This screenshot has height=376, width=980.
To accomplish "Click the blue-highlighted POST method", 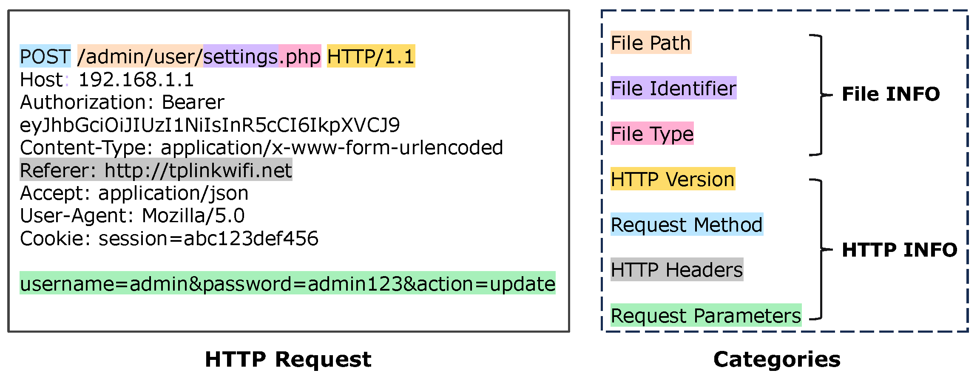I will [45, 57].
